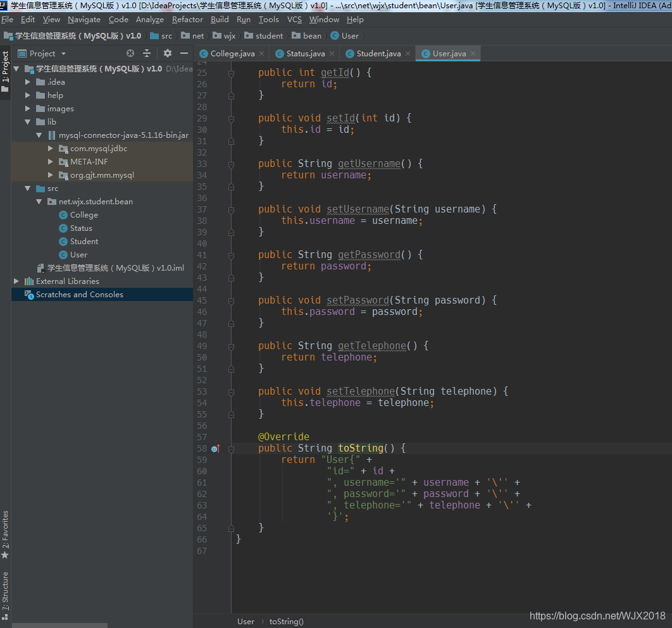Fold the setPassword method at line 45
This screenshot has height=628, width=672.
(231, 301)
